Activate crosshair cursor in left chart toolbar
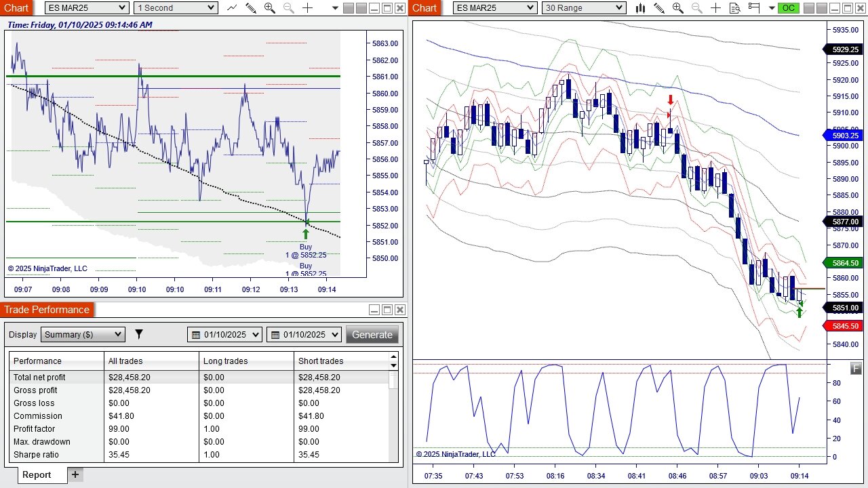Viewport: 868px width, 488px height. [x=307, y=8]
